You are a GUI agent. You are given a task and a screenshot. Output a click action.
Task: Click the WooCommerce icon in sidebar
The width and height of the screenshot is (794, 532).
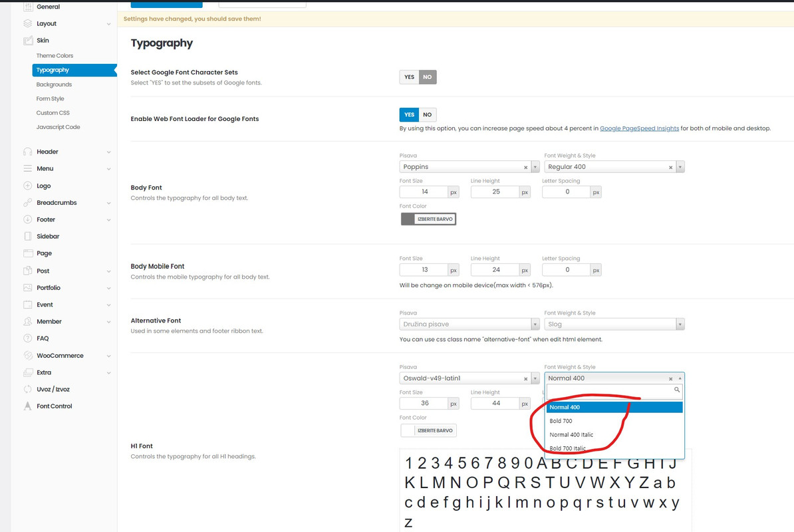pos(28,355)
